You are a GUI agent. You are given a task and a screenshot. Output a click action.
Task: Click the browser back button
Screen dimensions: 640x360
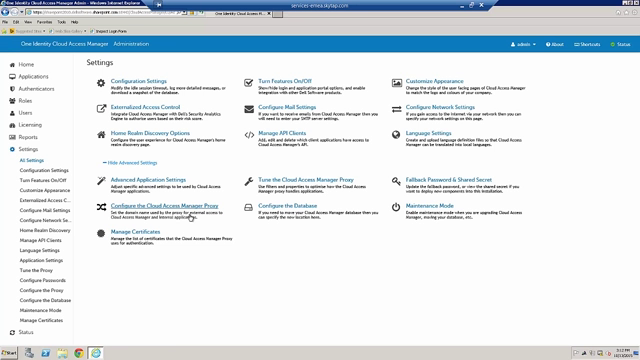(5, 12)
